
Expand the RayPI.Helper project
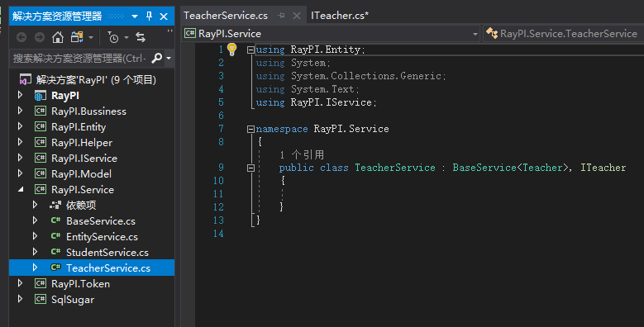pyautogui.click(x=20, y=142)
